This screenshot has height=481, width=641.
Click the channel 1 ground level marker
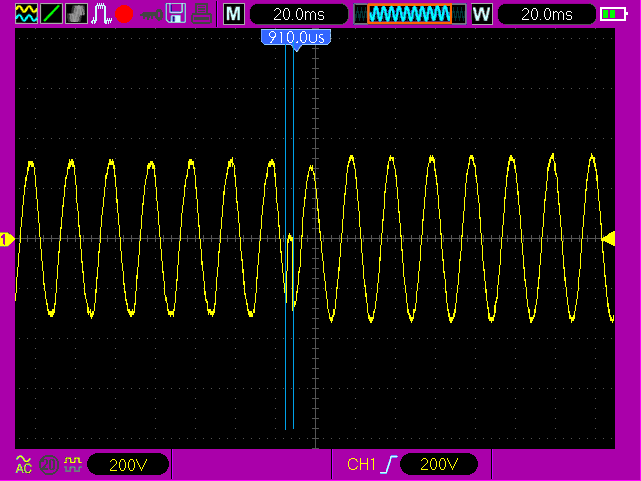(7, 239)
